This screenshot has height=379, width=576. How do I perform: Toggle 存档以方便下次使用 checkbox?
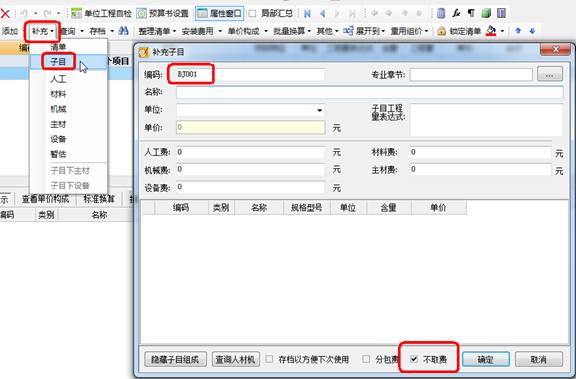click(269, 359)
